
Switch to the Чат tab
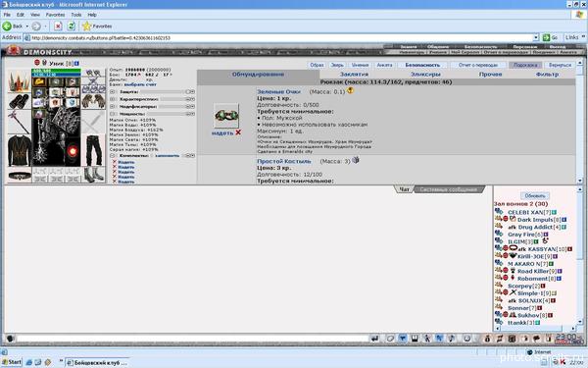pos(404,189)
